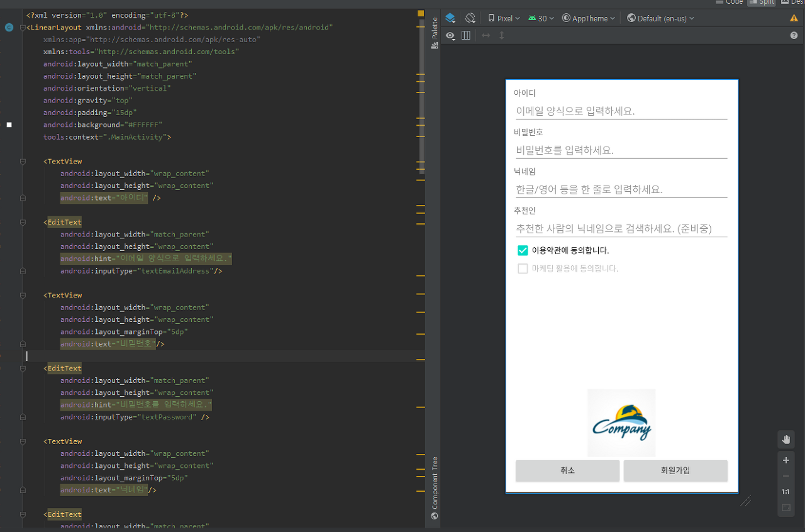Collapse the second TextView fold marker

[23, 296]
